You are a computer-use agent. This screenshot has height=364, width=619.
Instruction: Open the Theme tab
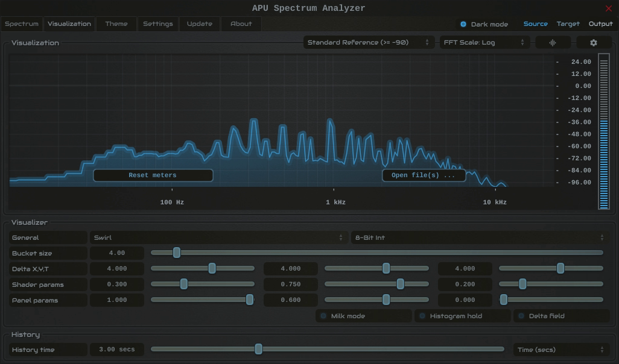coord(116,24)
